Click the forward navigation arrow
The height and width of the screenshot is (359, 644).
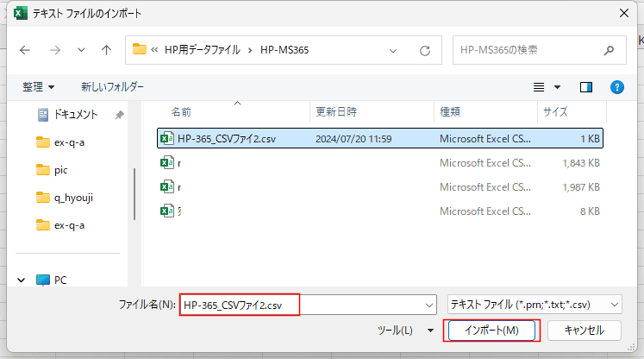point(53,51)
